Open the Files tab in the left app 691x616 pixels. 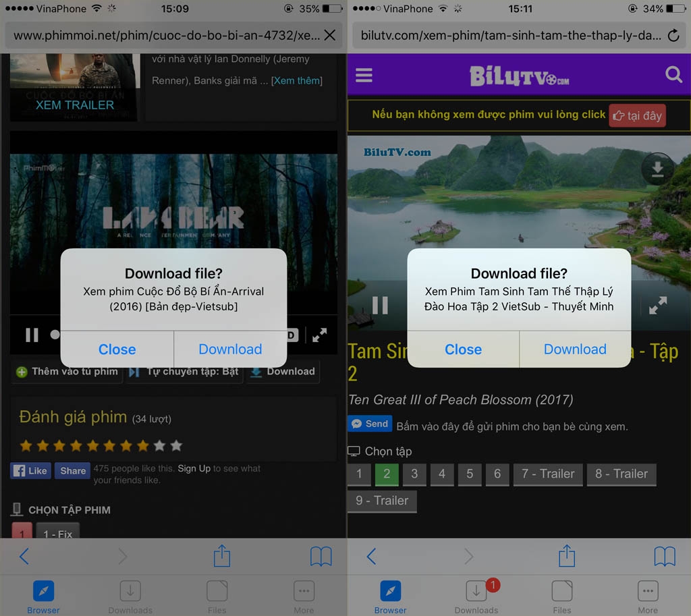pos(217,597)
